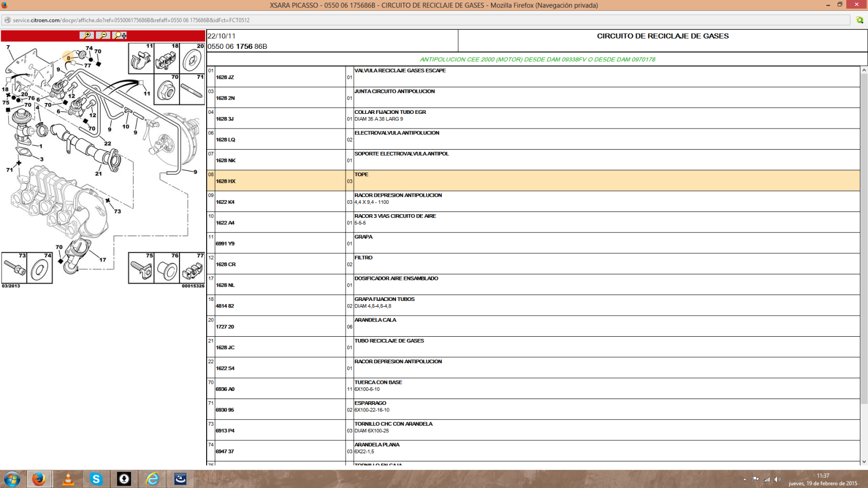Select the FILTRO row

click(533, 264)
